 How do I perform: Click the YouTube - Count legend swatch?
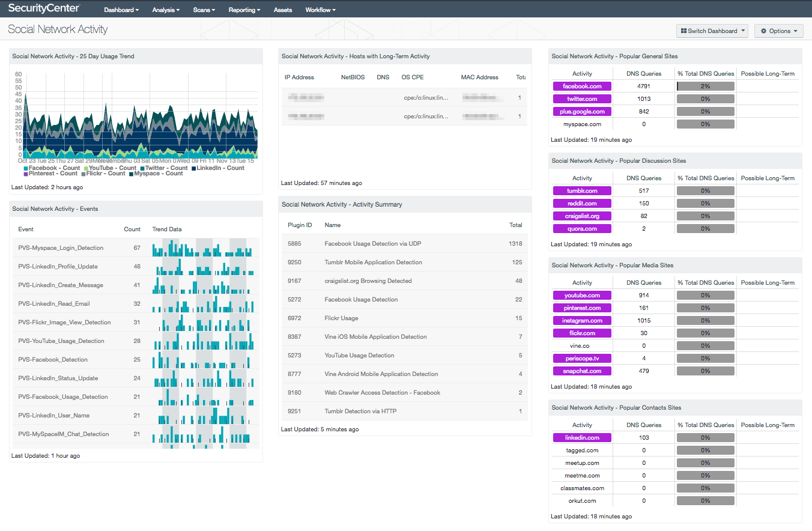[86, 169]
